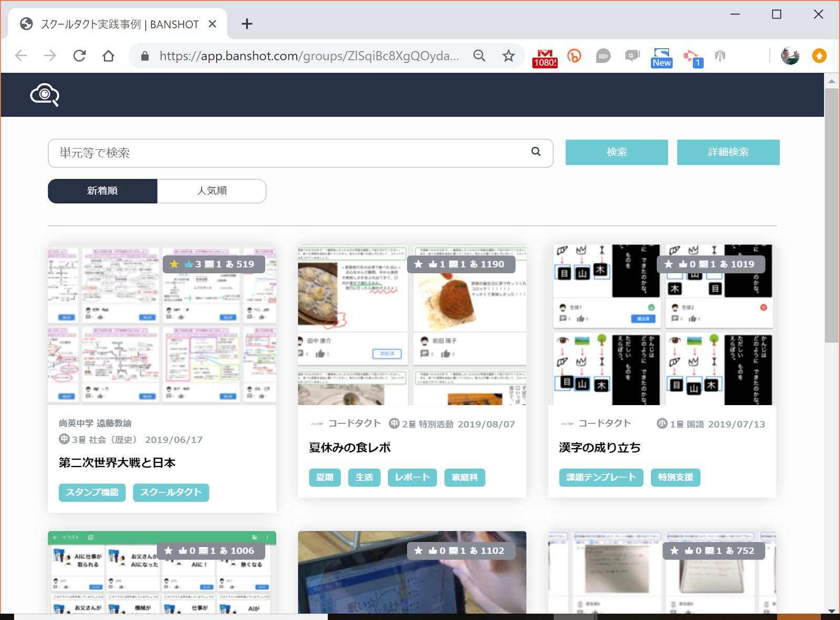This screenshot has width=840, height=620.
Task: Open the Gmail extension showing 1080
Action: coord(545,58)
